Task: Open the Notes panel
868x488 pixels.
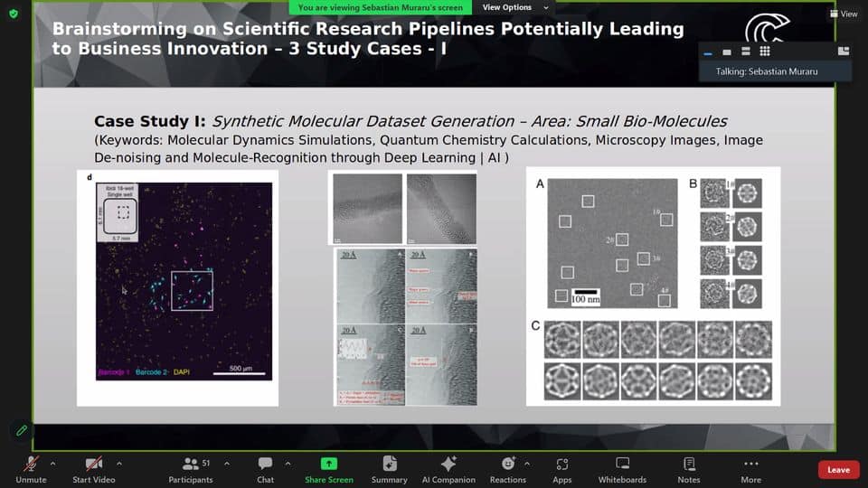Action: 689,465
